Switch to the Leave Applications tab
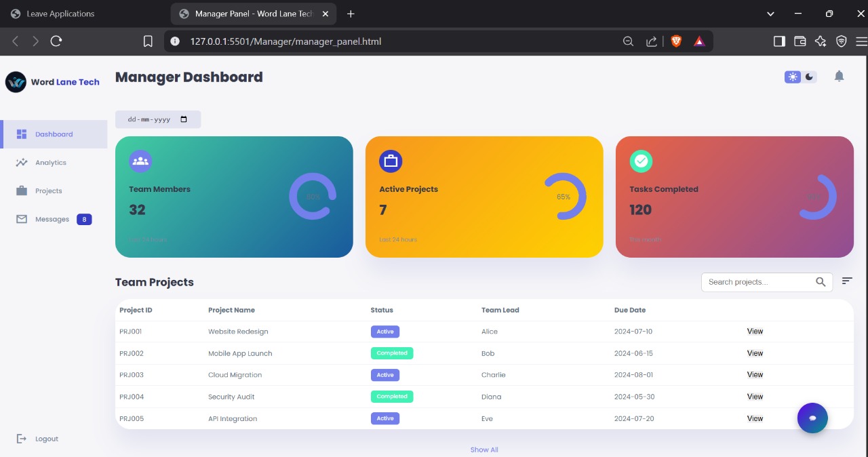 (60, 14)
